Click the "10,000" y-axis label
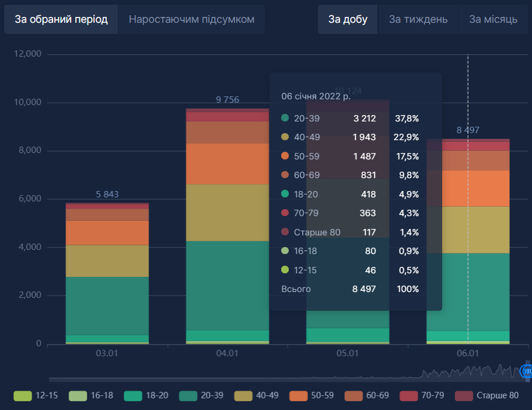Image resolution: width=532 pixels, height=410 pixels. (27, 102)
